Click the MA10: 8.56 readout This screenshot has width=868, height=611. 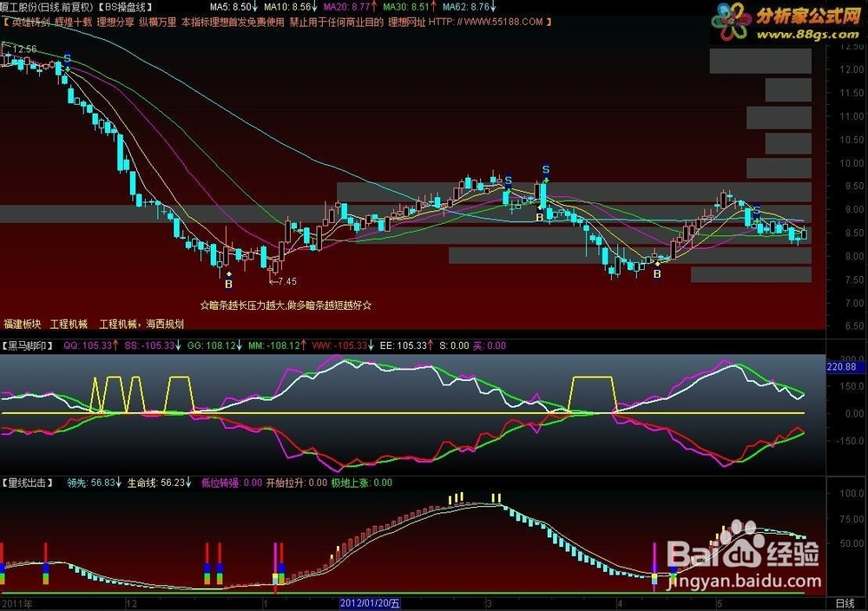(291, 7)
